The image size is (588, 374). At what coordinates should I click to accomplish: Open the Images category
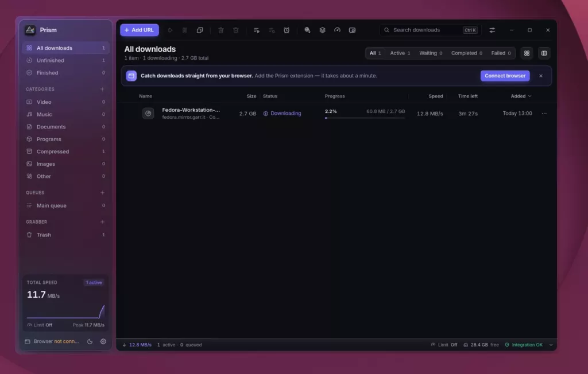tap(65, 163)
